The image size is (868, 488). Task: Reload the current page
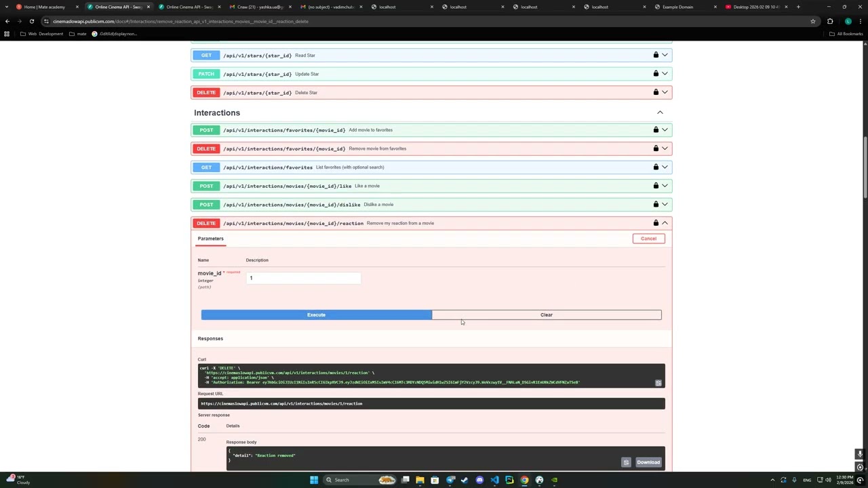32,21
